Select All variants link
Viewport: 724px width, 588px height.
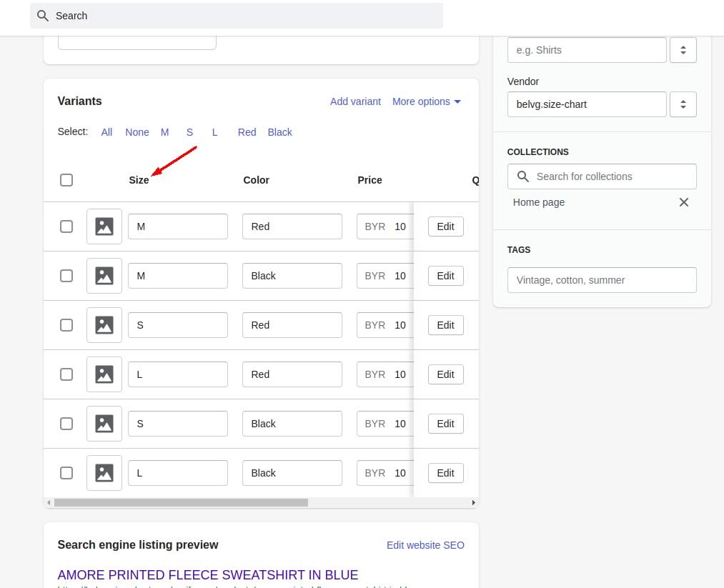[x=106, y=132]
